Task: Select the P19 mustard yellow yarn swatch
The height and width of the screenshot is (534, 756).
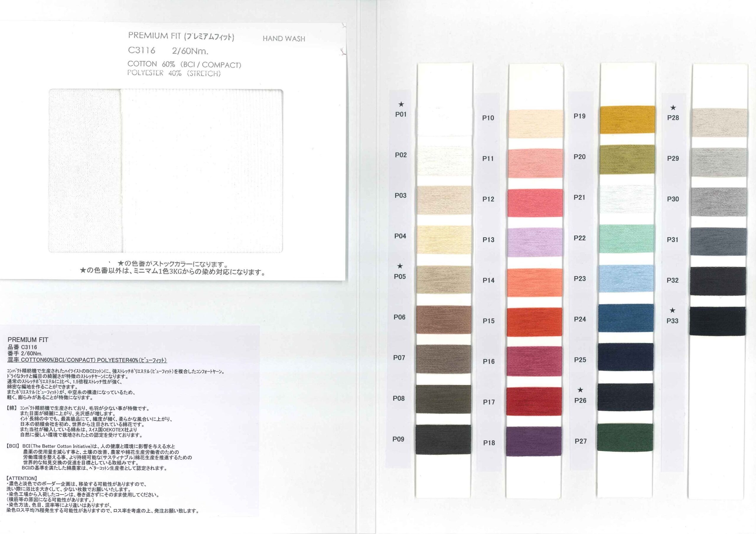Action: click(x=628, y=120)
